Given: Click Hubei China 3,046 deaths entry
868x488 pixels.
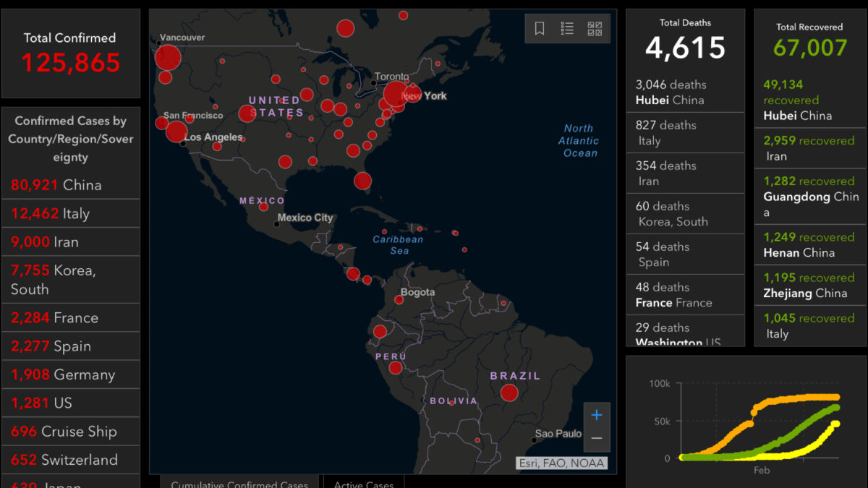Looking at the screenshot, I should coord(684,93).
